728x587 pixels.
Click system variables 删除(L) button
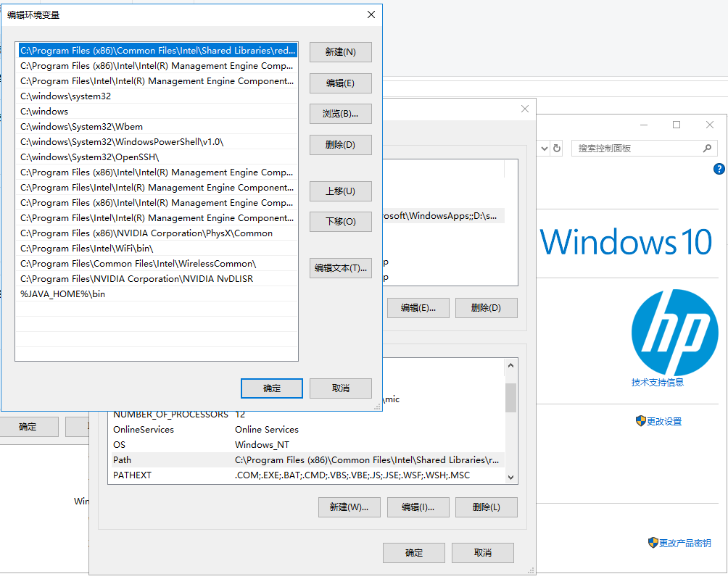pyautogui.click(x=486, y=507)
